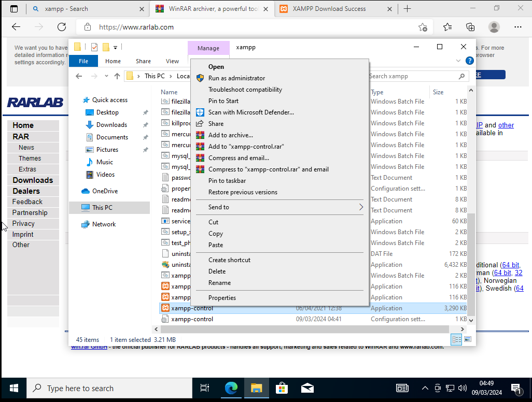Image resolution: width=532 pixels, height=402 pixels.
Task: Click WinRAR icon beside Add to archive
Action: pos(200,135)
